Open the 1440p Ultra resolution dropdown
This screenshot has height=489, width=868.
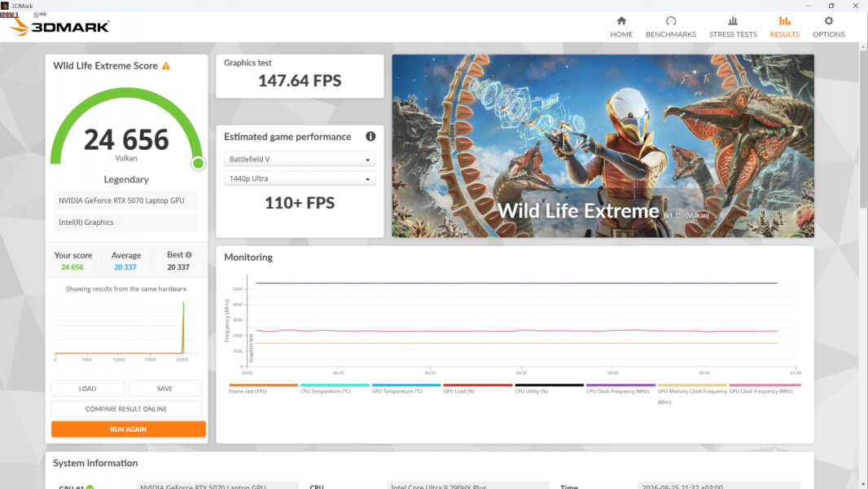(x=300, y=178)
